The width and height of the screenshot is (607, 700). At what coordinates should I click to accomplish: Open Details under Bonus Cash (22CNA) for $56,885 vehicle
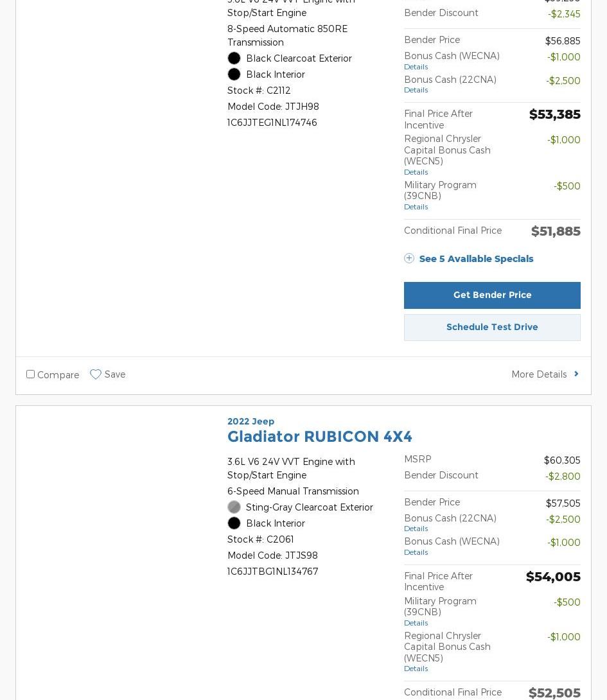pyautogui.click(x=416, y=90)
